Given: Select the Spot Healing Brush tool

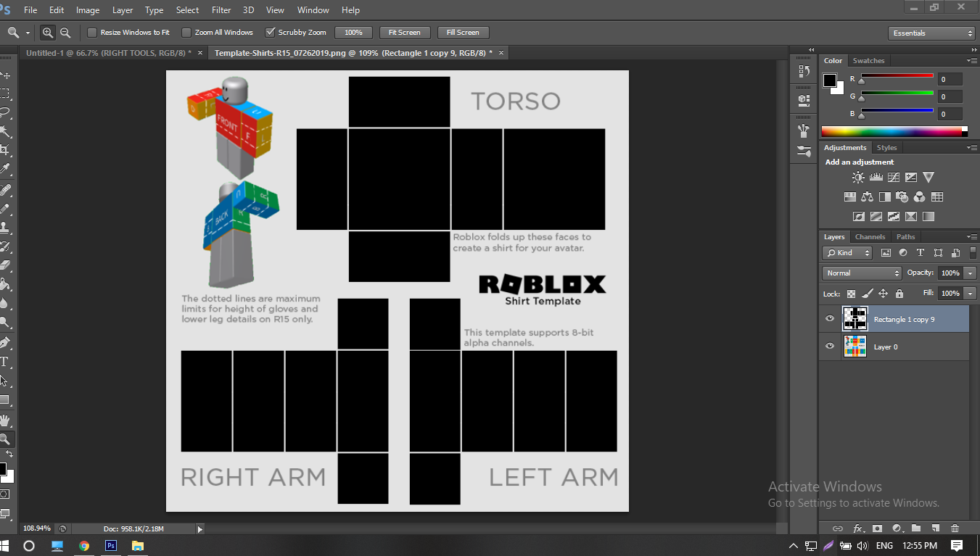Looking at the screenshot, I should [5, 190].
